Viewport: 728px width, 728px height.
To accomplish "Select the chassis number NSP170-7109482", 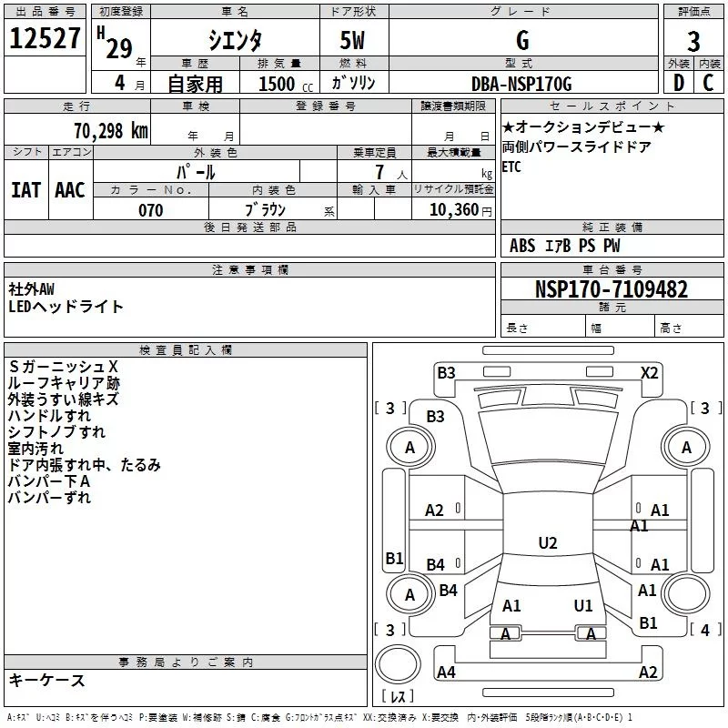I will point(611,289).
